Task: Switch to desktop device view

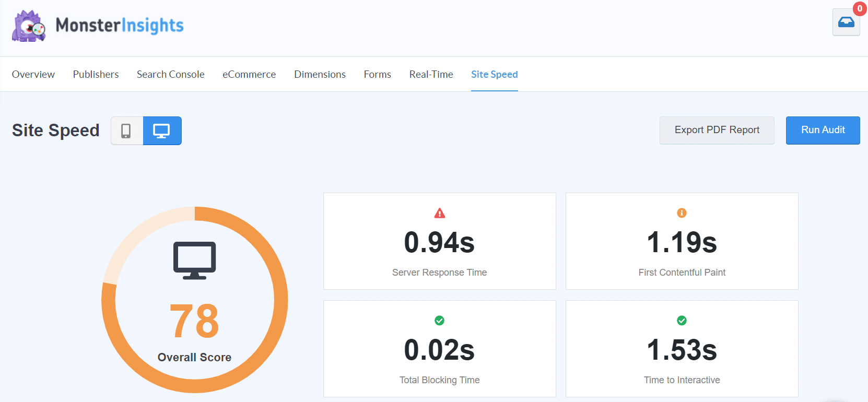Action: 162,131
